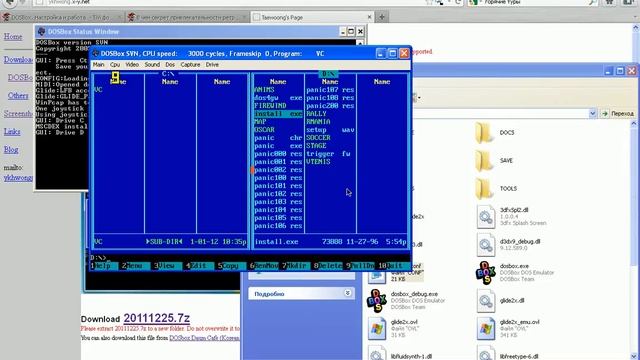Open the Cpu menu in DOSBox

click(115, 65)
